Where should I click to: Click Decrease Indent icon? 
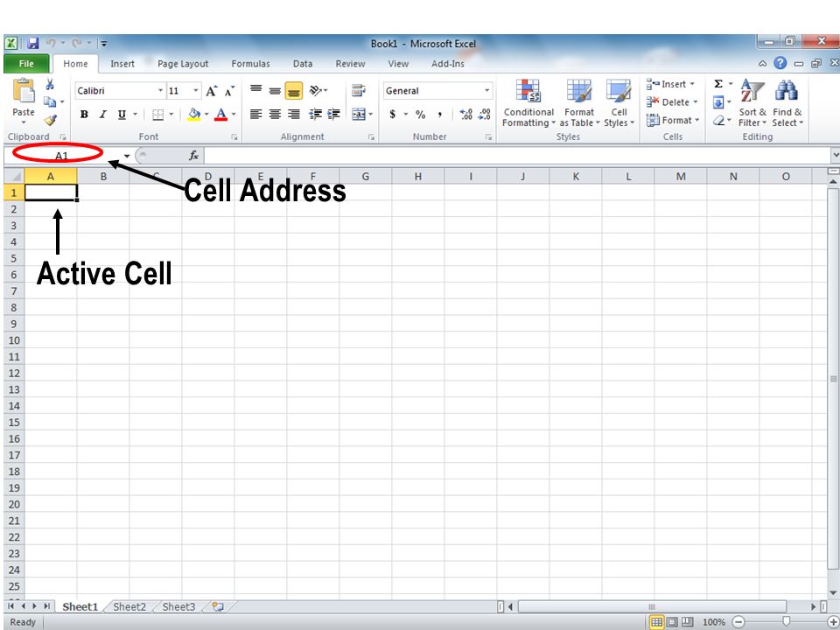pyautogui.click(x=316, y=114)
